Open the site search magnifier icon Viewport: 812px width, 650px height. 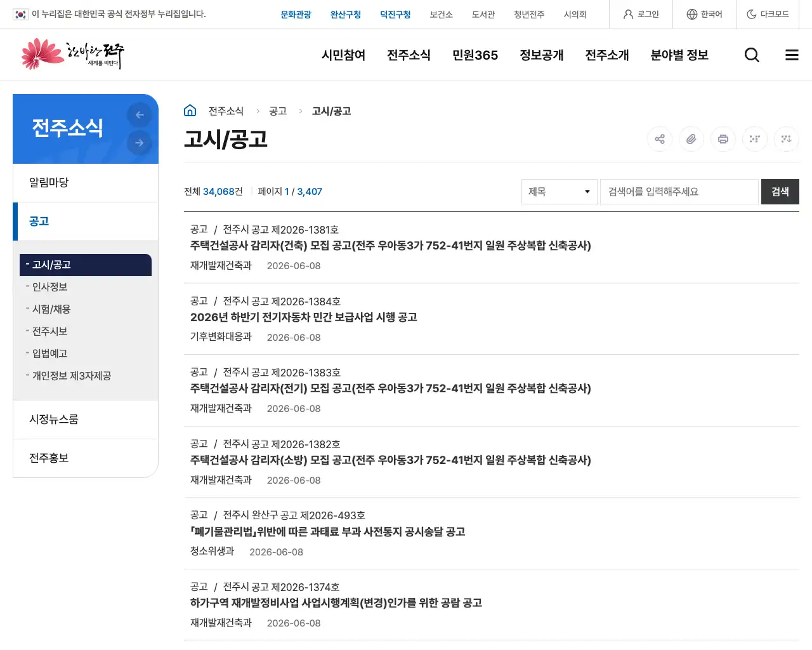[752, 55]
